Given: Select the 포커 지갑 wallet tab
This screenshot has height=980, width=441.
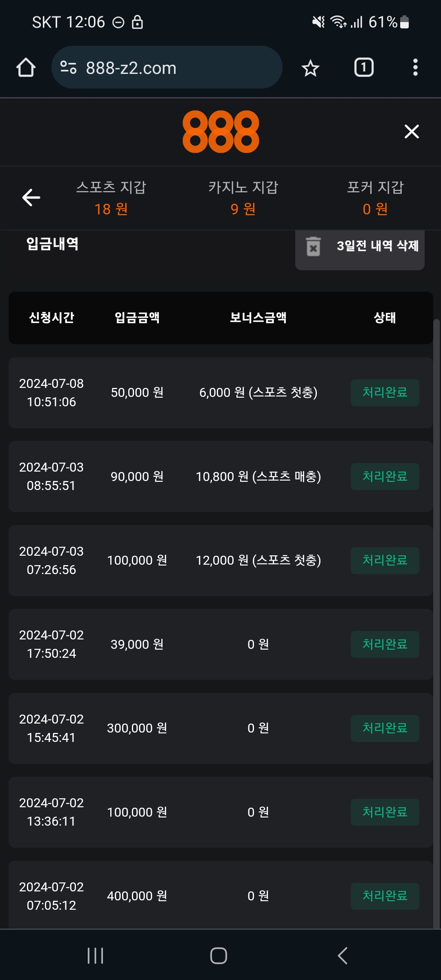Looking at the screenshot, I should pos(375,198).
